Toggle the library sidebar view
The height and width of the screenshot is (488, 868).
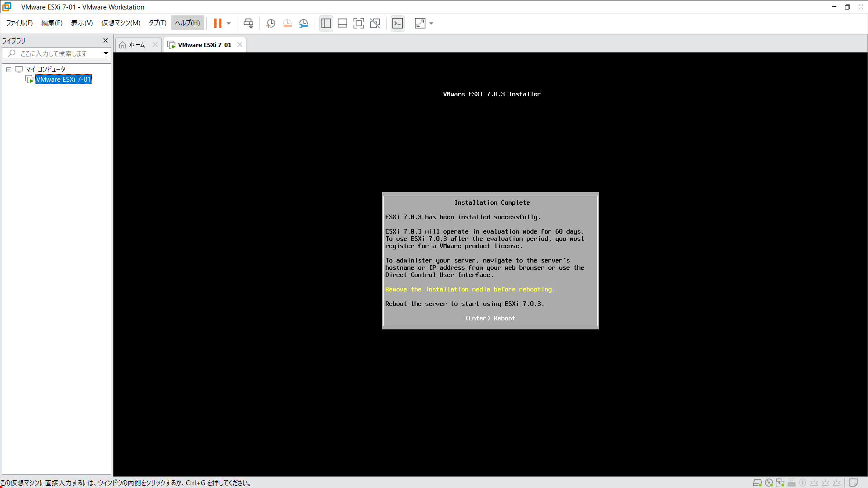[326, 23]
